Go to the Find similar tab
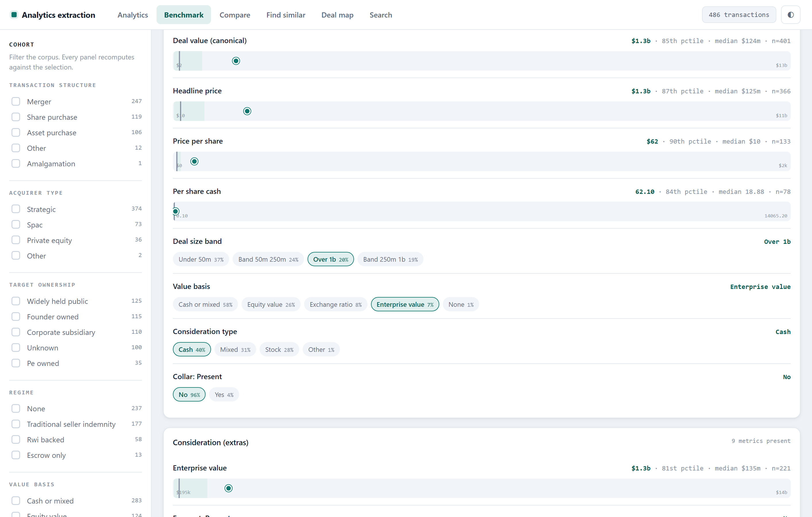812x517 pixels. [x=286, y=15]
